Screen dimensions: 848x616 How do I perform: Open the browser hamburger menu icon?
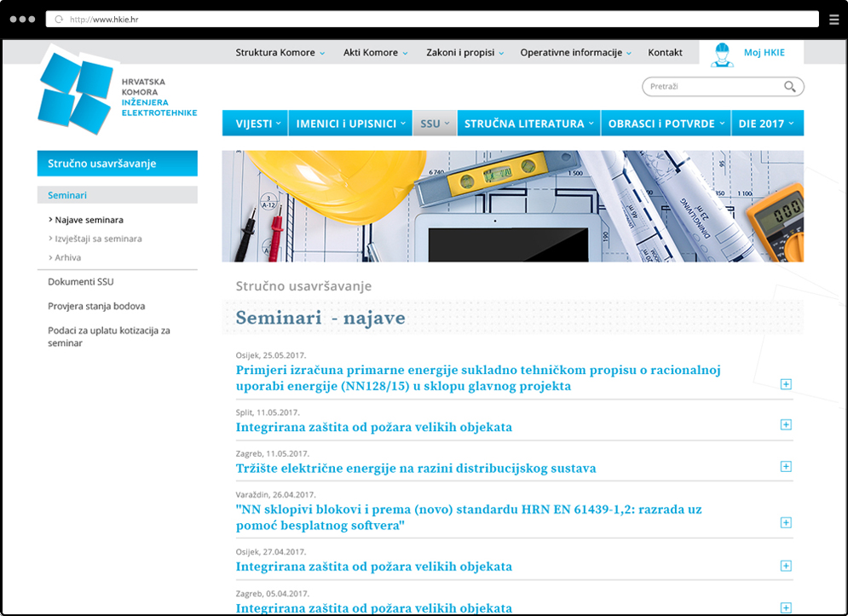(x=834, y=19)
